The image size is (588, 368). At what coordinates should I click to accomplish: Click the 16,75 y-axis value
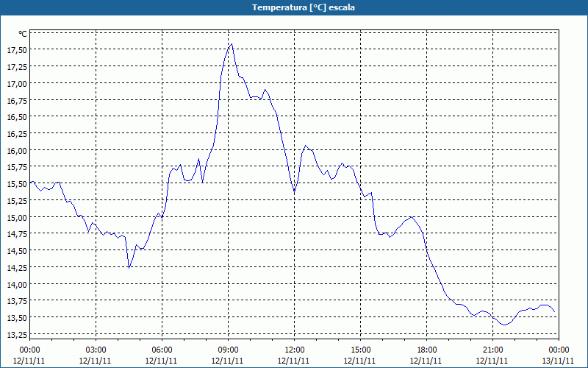pos(17,100)
